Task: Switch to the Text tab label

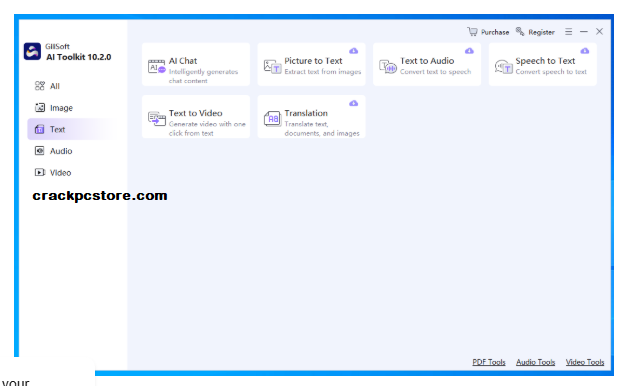Action: (57, 129)
